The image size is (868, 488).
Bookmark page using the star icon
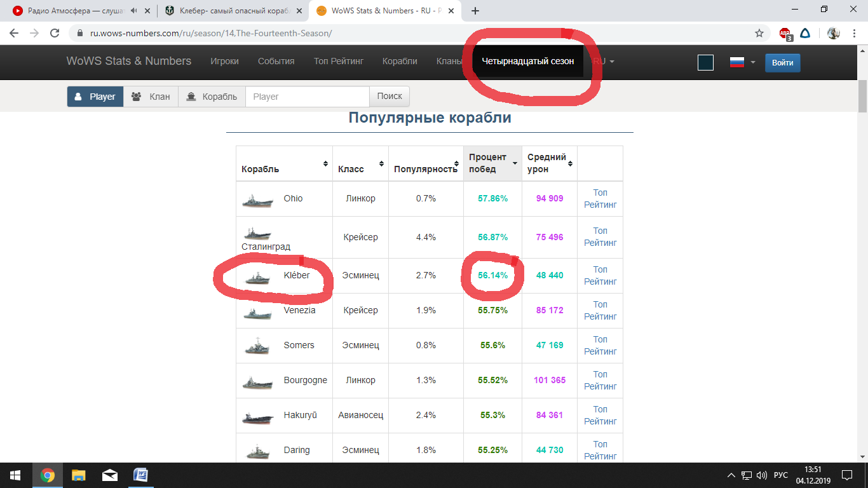[x=759, y=33]
